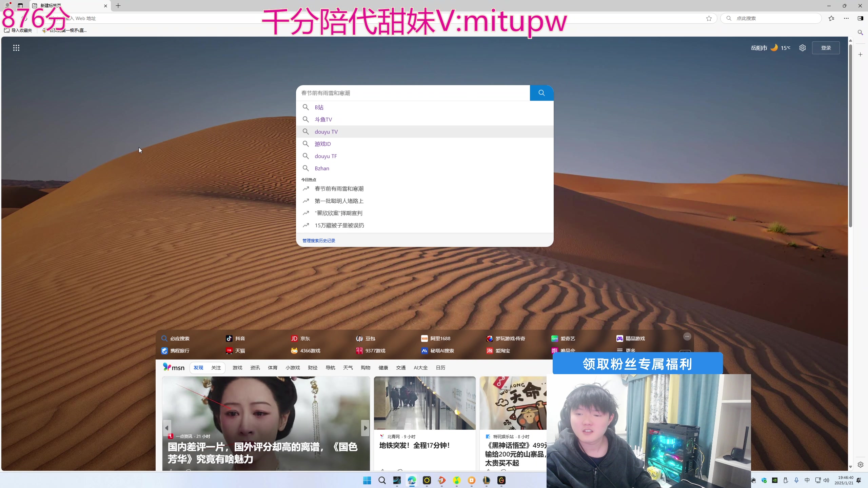Focus the 点此搜索 toolbar search box
Image resolution: width=868 pixels, height=488 pixels.
[x=771, y=18]
